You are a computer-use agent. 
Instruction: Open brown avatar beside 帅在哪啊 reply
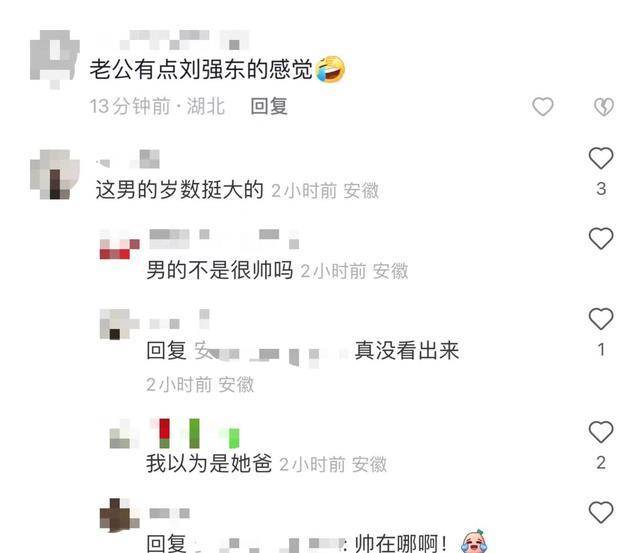pyautogui.click(x=120, y=515)
